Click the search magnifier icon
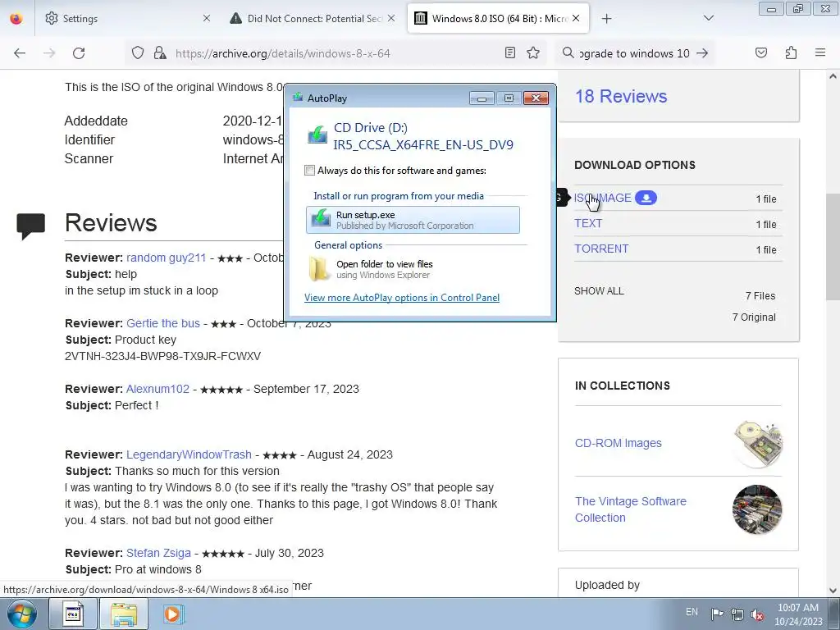The width and height of the screenshot is (840, 630). click(x=568, y=52)
